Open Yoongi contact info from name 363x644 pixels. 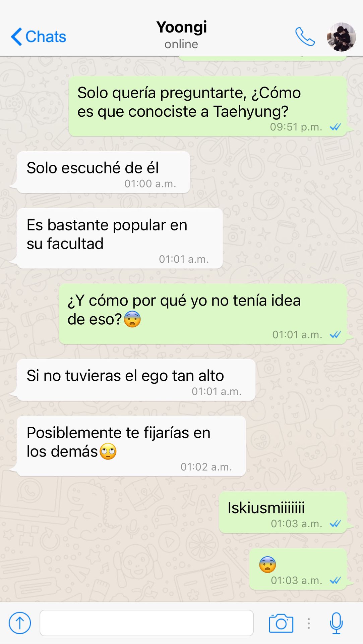click(x=181, y=28)
